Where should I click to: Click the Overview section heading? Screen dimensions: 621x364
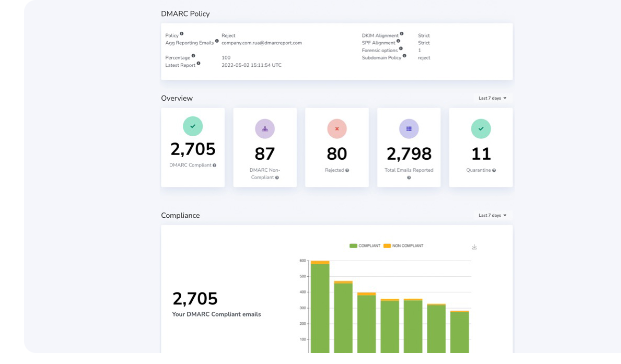point(177,98)
